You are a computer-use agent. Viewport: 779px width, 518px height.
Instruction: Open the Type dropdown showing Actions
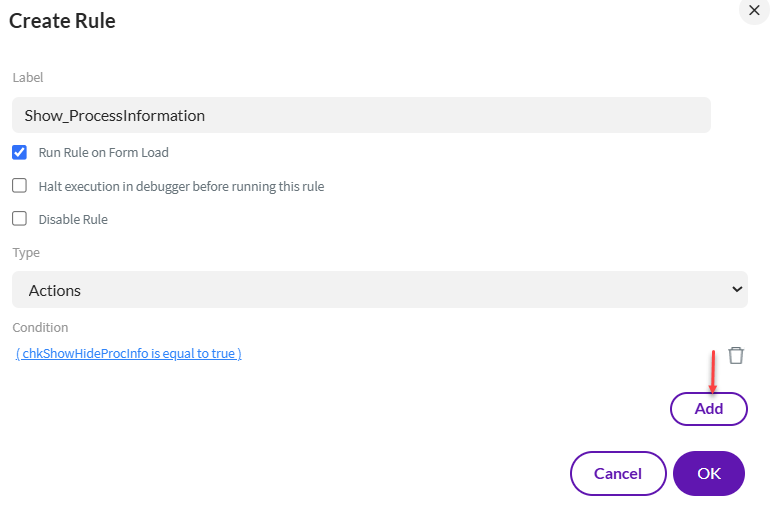click(380, 290)
